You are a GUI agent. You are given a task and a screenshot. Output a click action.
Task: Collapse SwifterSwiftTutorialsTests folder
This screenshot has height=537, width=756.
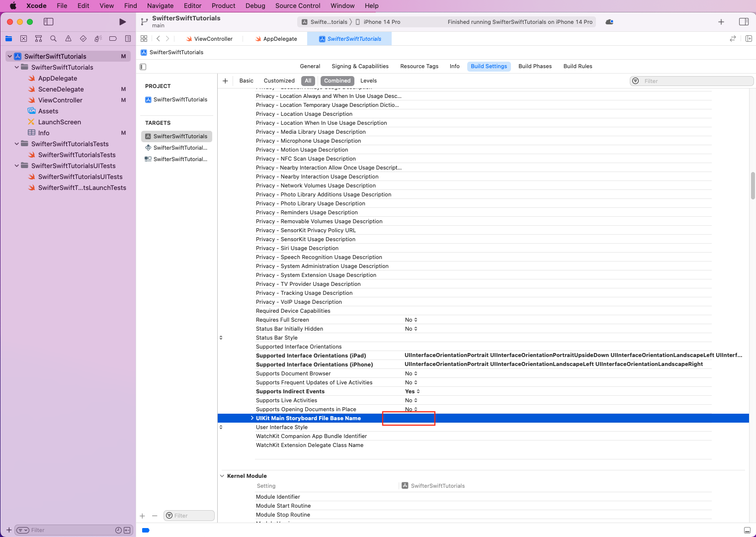click(x=17, y=144)
